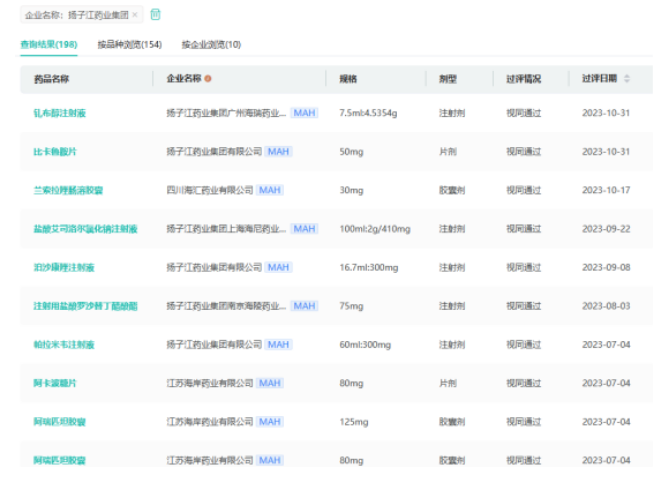Viewport: 658px width, 481px height.
Task: Click the MAH tag in 阿卡波糖片 row
Action: (x=269, y=383)
